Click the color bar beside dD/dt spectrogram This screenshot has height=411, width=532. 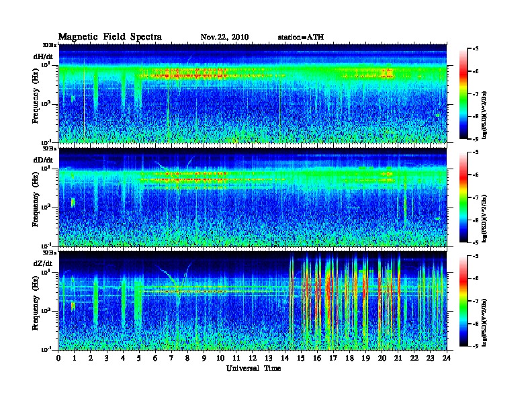click(463, 197)
